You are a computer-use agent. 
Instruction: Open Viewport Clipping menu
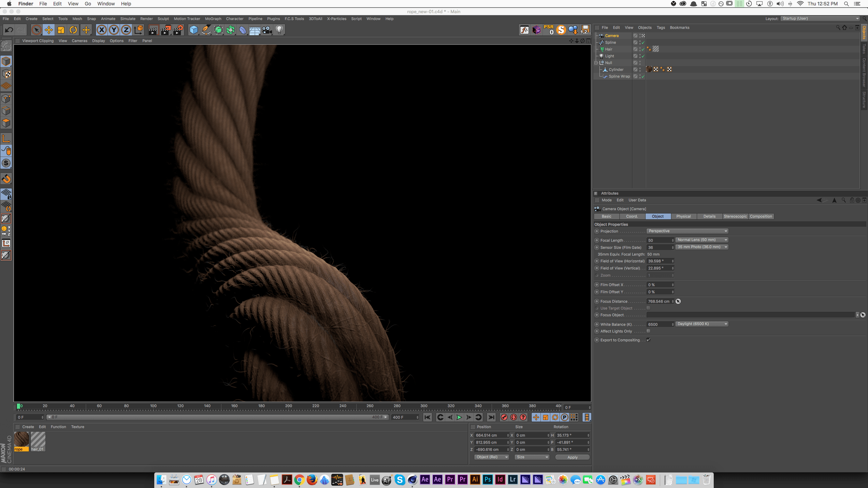(x=38, y=41)
